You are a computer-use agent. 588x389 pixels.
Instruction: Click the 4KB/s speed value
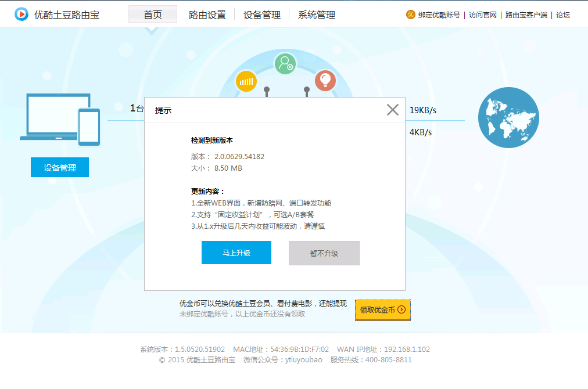(x=421, y=132)
